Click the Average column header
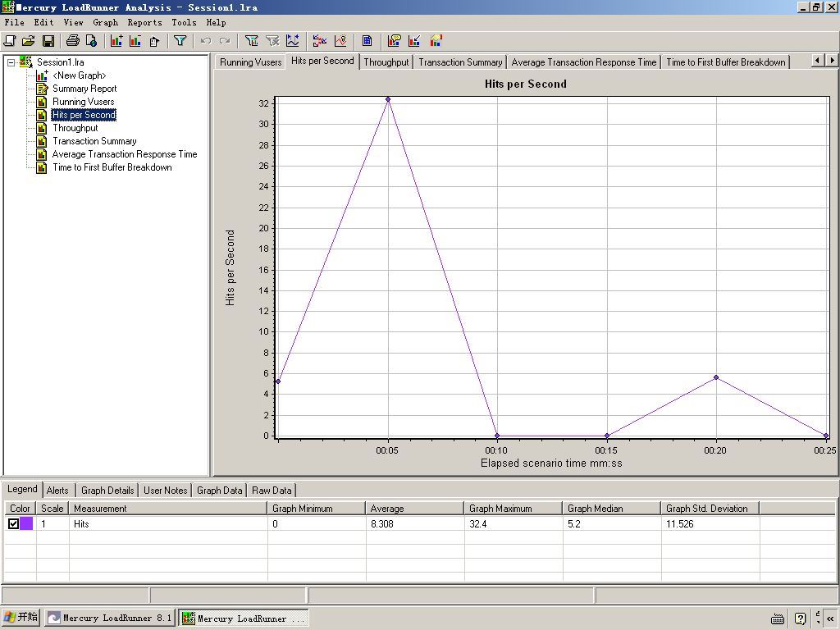840x630 pixels. point(414,509)
